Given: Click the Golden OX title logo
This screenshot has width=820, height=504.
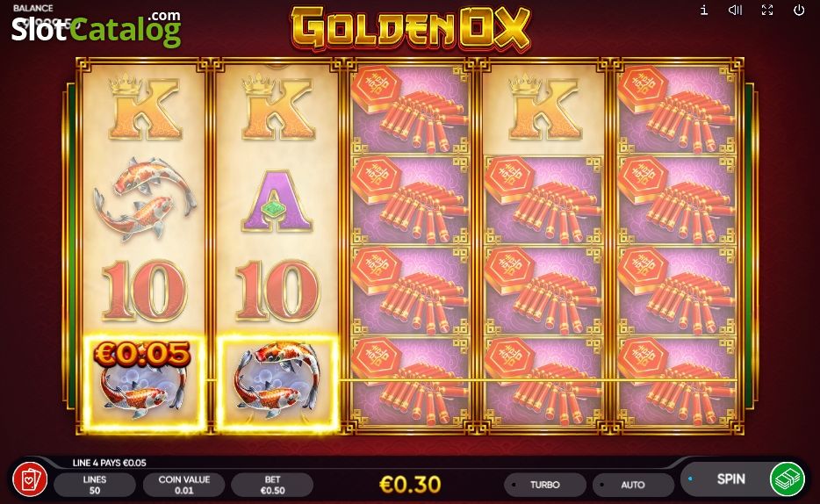Looking at the screenshot, I should click(x=411, y=27).
